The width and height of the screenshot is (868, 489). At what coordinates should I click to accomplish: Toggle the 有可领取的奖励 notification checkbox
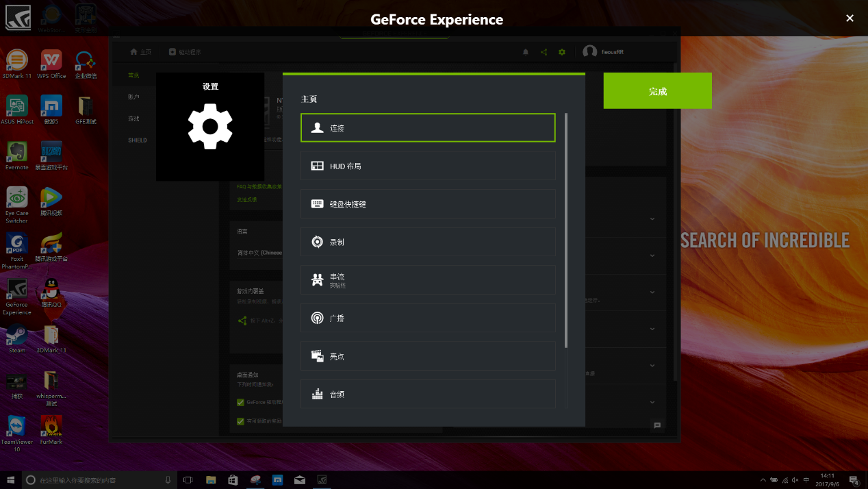tap(240, 421)
